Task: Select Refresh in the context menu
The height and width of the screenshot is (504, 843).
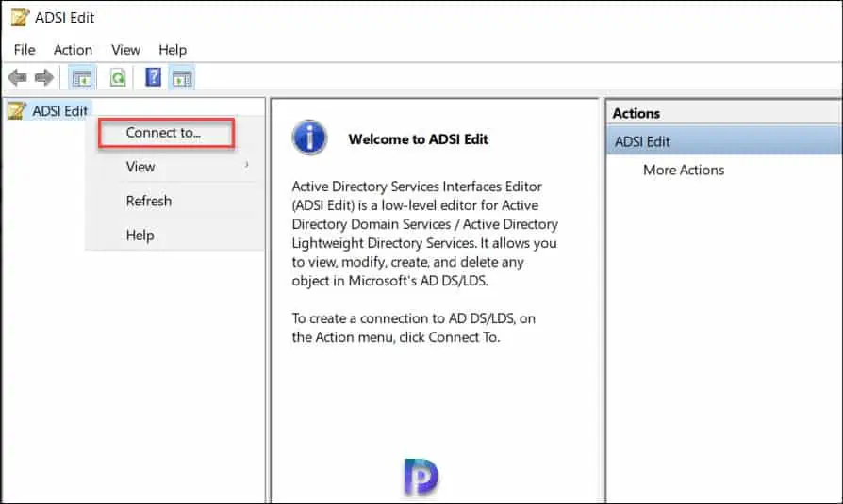Action: pyautogui.click(x=149, y=201)
